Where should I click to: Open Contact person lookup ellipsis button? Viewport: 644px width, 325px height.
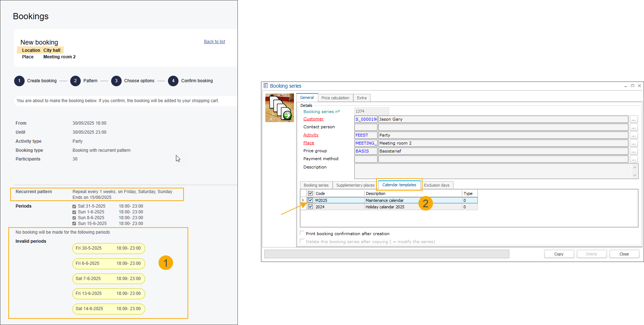coord(634,128)
